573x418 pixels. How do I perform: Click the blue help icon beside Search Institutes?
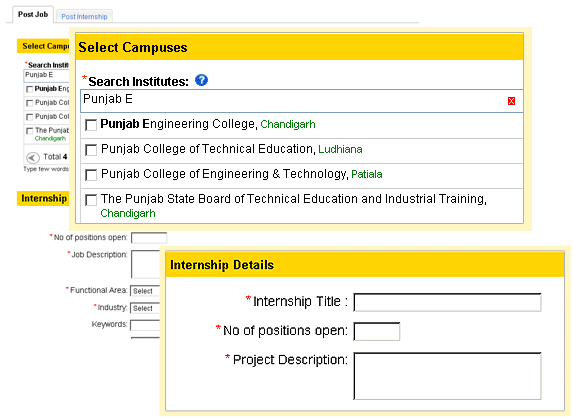[x=201, y=80]
